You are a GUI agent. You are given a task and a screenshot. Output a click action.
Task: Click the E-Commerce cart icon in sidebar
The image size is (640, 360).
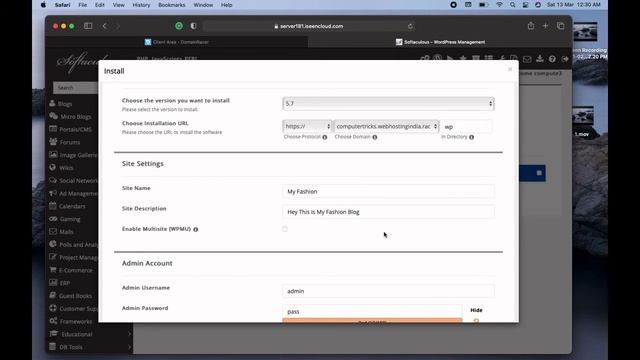pos(53,270)
